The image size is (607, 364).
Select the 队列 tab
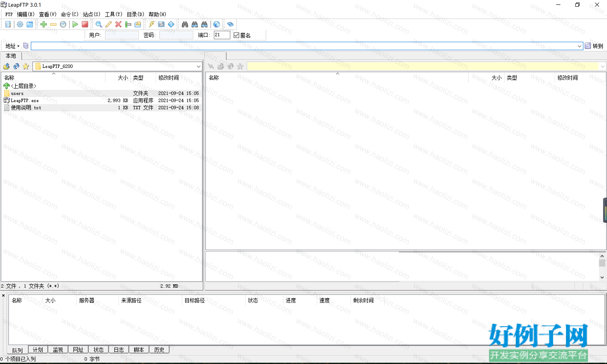click(18, 350)
